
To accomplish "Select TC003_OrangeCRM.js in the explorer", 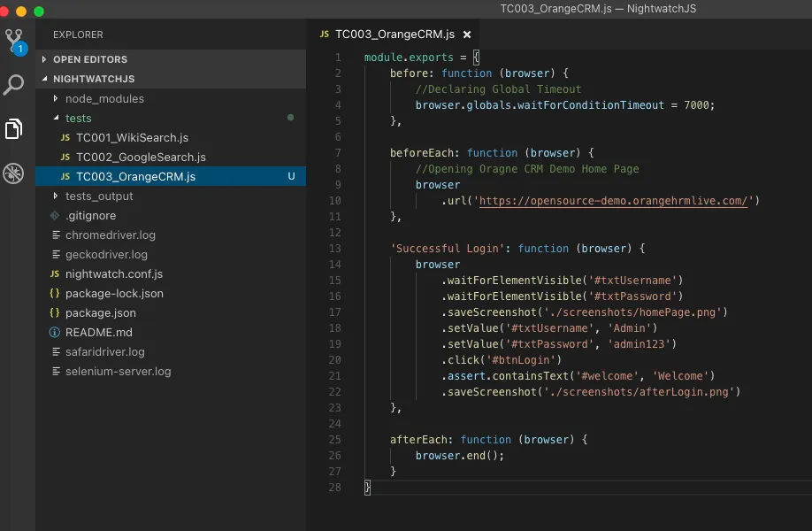I will 171,176.
